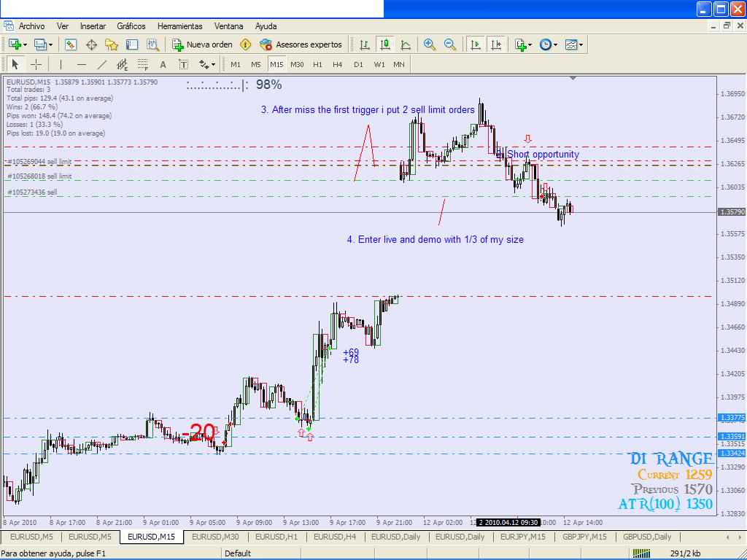Select the text label 'T' tool
This screenshot has height=560, width=747.
tap(183, 64)
